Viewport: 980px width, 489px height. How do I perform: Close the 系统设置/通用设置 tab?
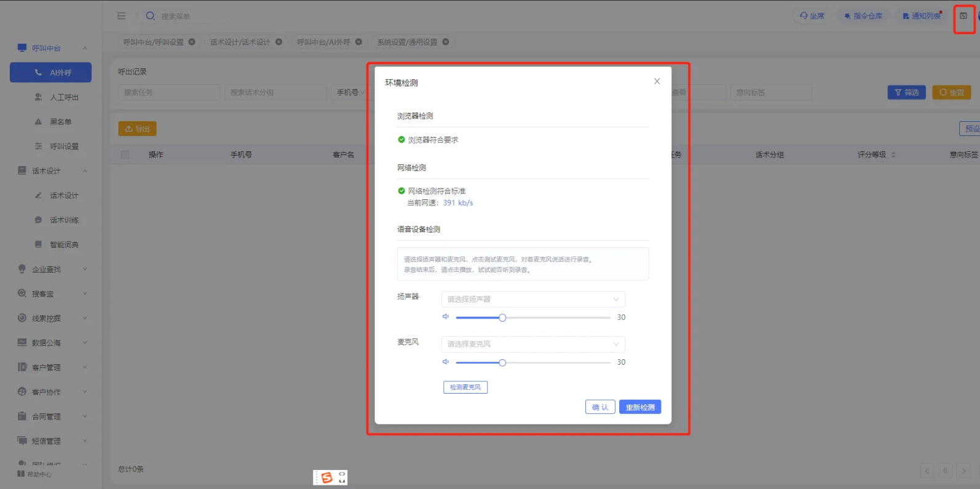(446, 42)
